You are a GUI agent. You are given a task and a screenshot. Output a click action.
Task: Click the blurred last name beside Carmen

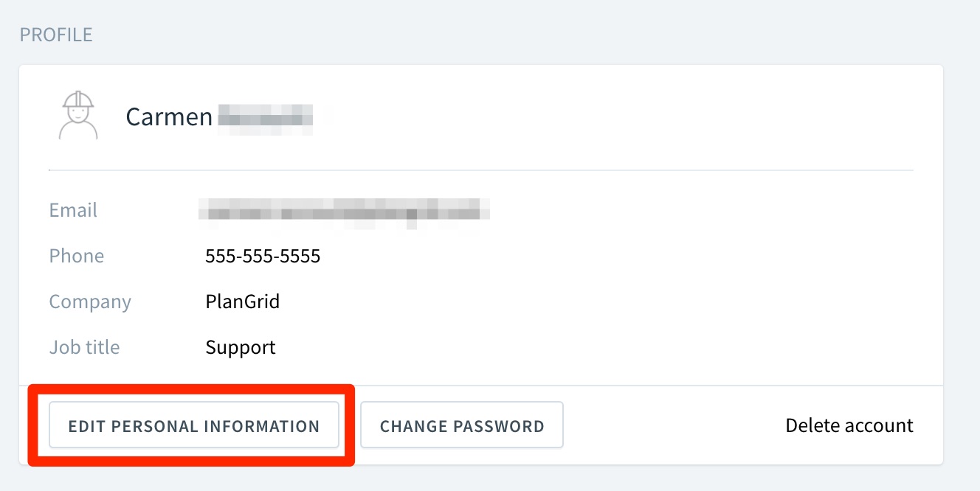266,118
